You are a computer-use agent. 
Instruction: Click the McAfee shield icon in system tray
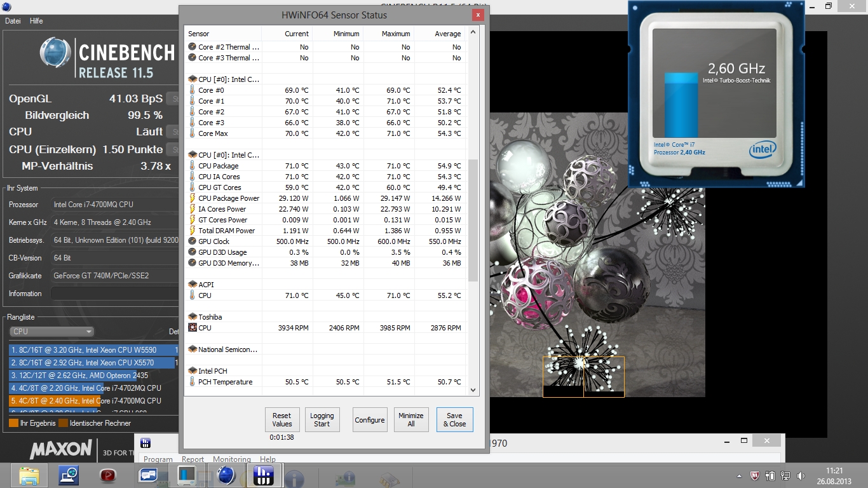pyautogui.click(x=755, y=476)
